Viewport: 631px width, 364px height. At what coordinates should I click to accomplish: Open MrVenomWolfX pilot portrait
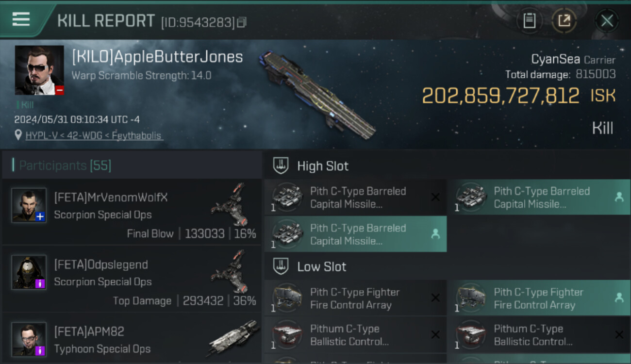(x=29, y=205)
